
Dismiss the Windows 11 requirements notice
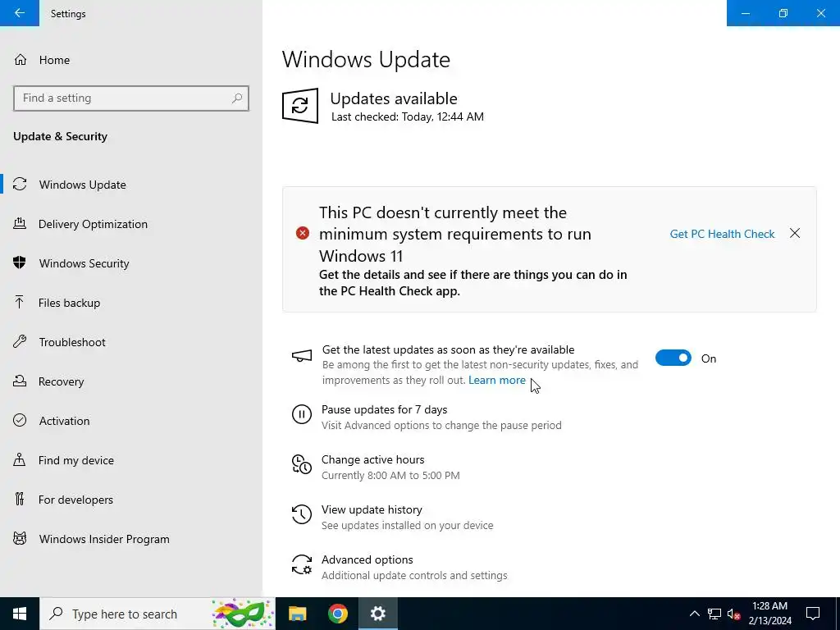794,233
